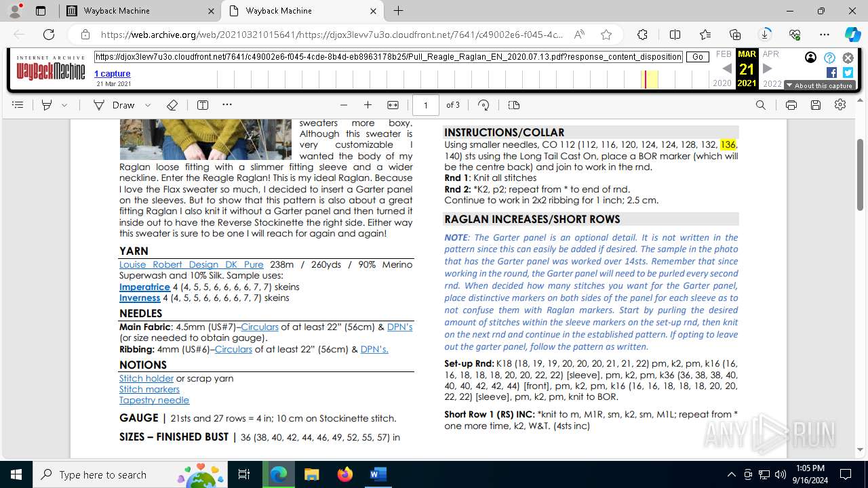The height and width of the screenshot is (488, 868).
Task: View site information lock icon
Action: tap(85, 35)
